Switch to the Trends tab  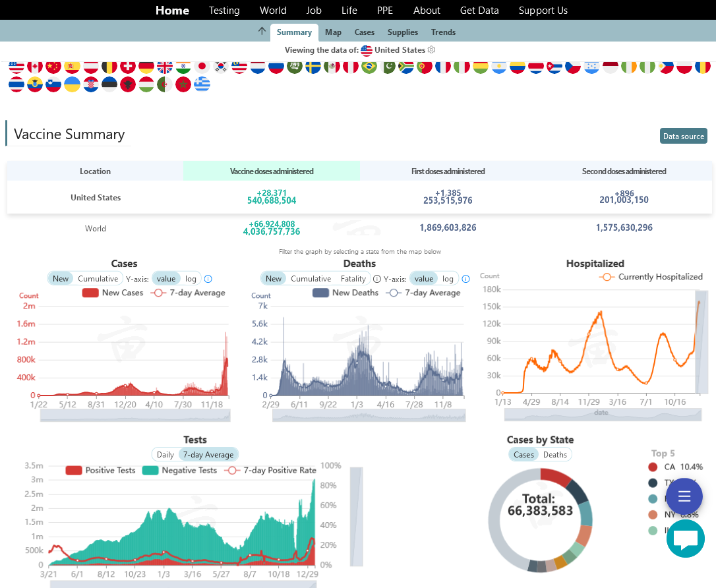444,32
